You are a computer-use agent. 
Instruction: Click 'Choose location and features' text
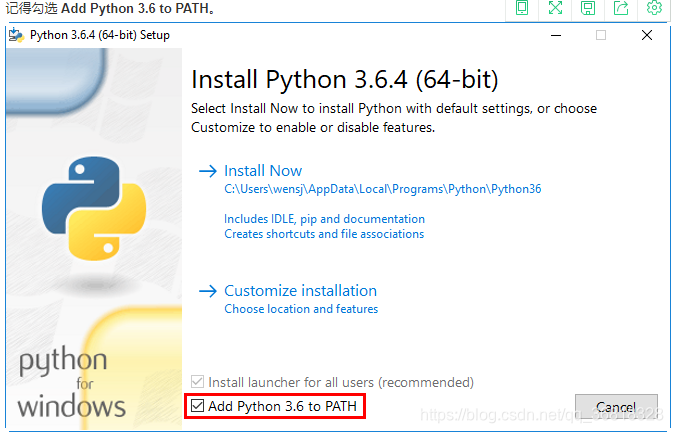point(301,309)
